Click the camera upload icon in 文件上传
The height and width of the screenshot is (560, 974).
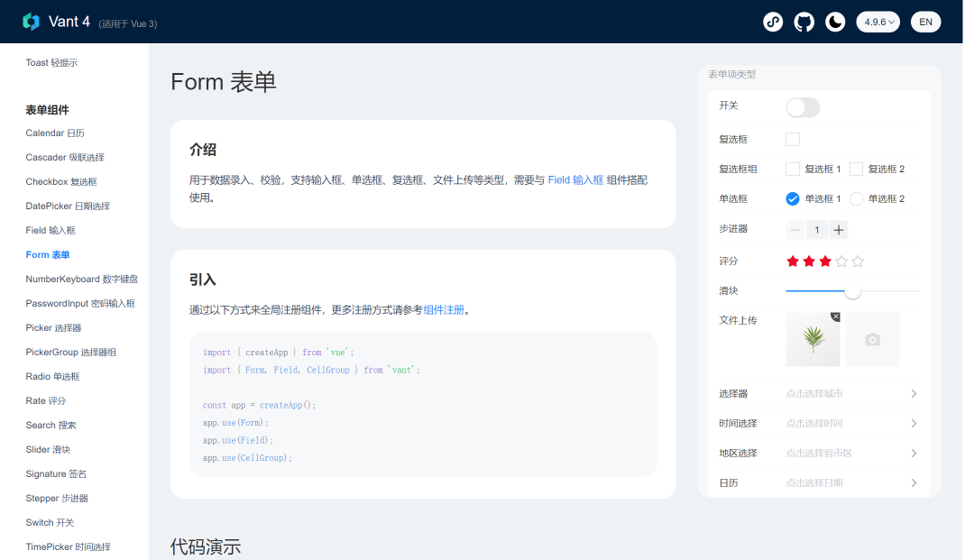(x=871, y=340)
